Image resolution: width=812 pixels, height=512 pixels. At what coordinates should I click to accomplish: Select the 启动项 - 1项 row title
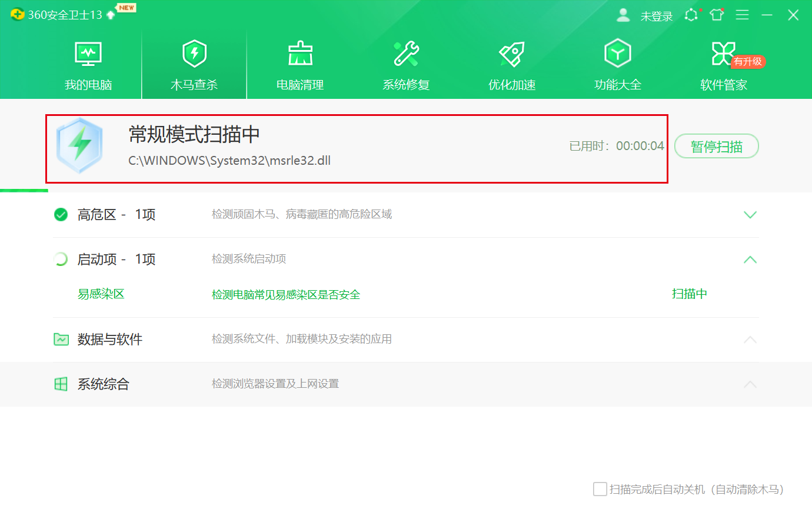[117, 260]
